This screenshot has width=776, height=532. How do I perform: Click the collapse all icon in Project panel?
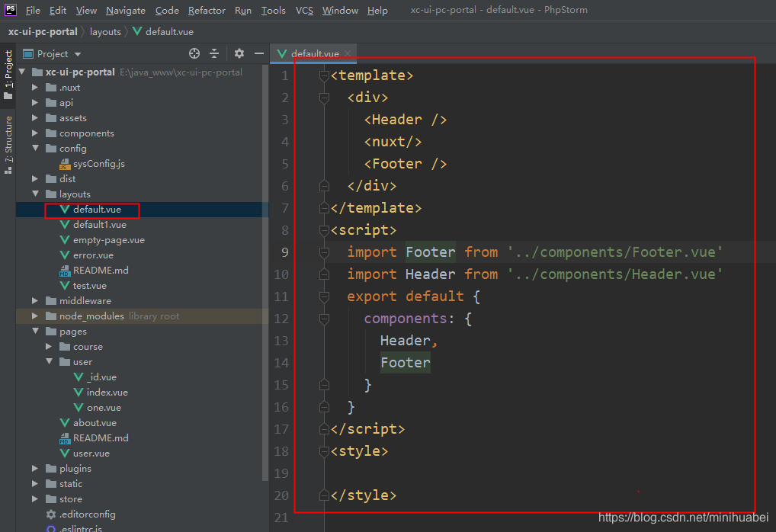coord(214,53)
